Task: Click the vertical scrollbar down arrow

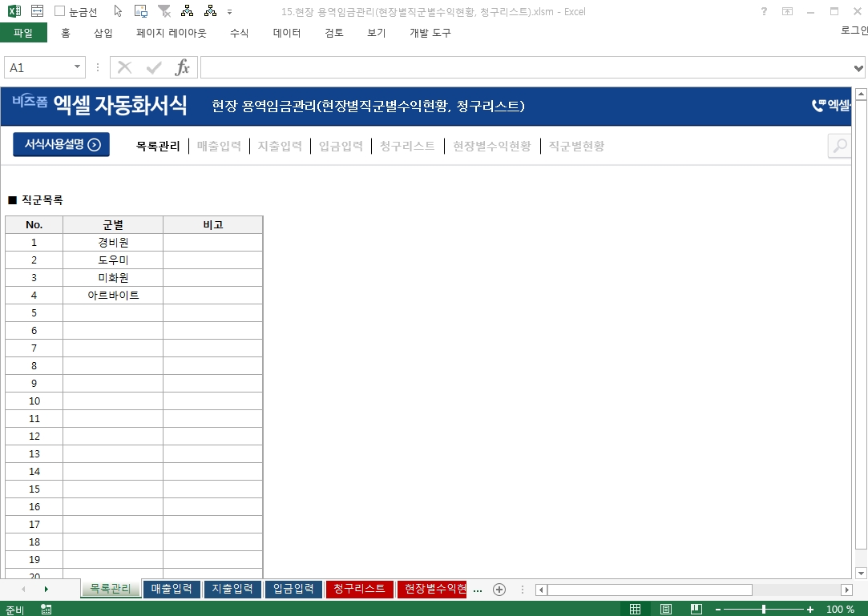Action: click(860, 574)
